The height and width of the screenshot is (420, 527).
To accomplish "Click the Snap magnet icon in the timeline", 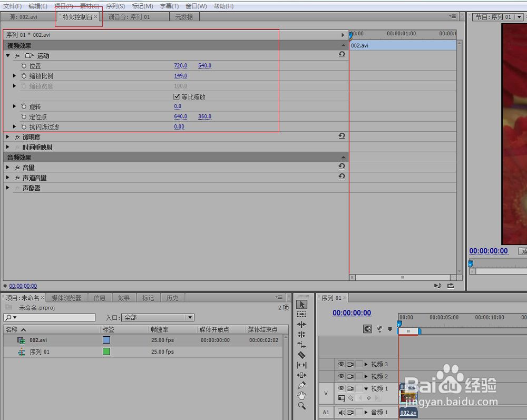I will pos(367,329).
